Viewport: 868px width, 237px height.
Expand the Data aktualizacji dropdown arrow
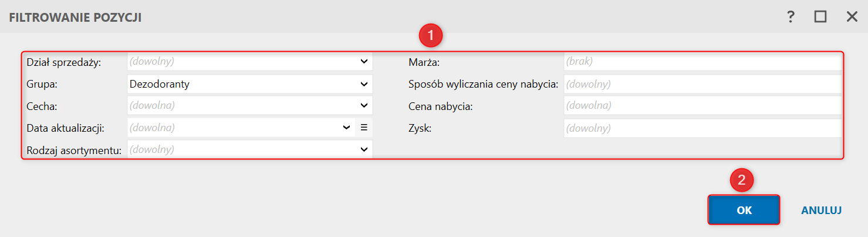[x=346, y=127]
